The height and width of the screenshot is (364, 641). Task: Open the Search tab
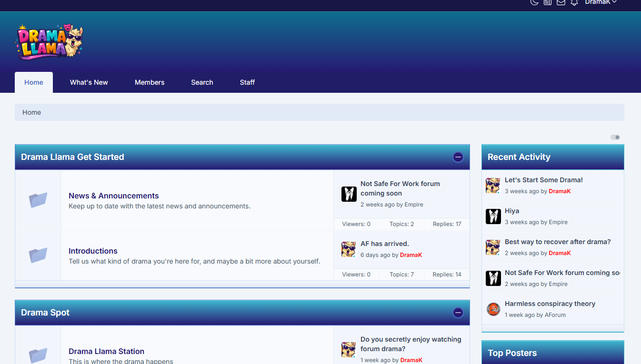click(202, 82)
